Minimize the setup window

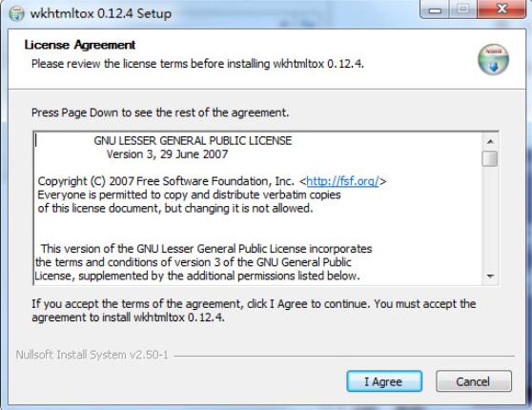coord(435,10)
